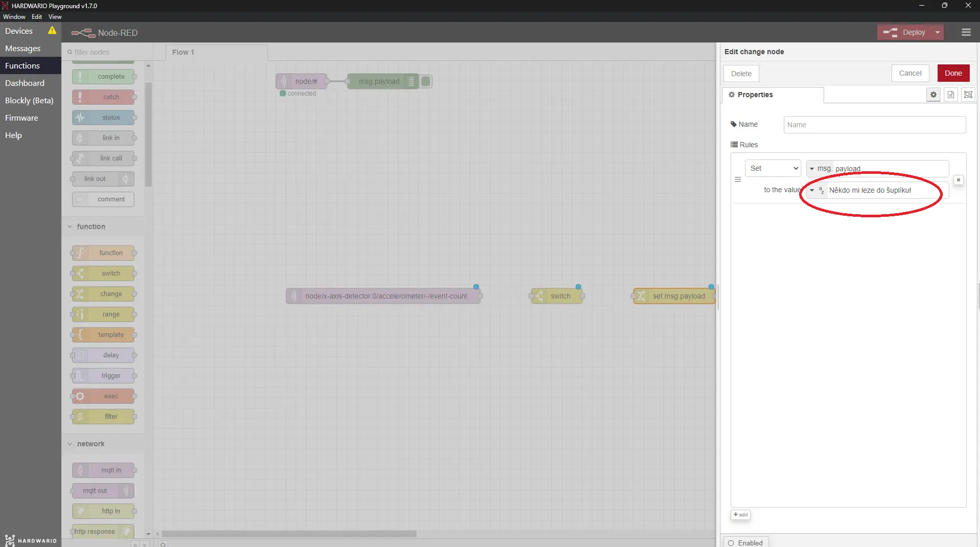This screenshot has height=547, width=980.
Task: Select the status node in palette
Action: tap(103, 118)
